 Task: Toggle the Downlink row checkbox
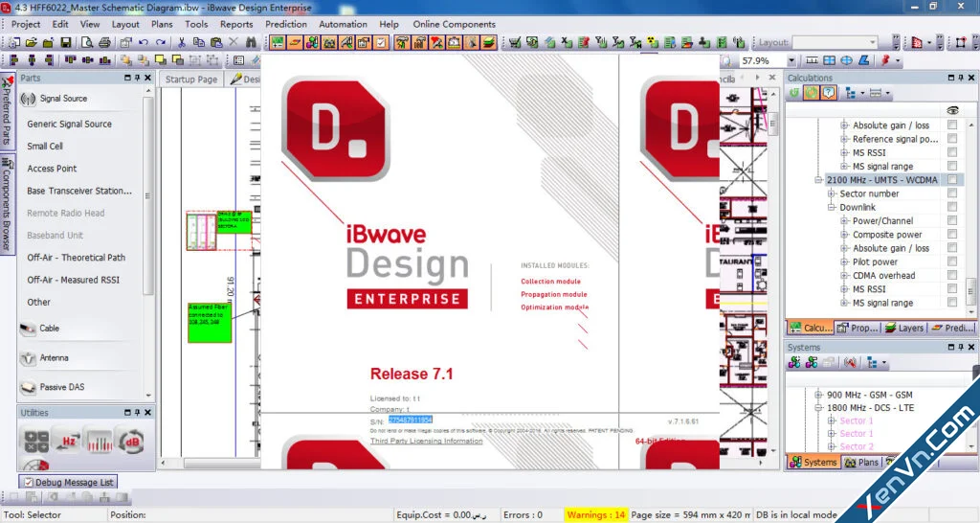point(952,207)
